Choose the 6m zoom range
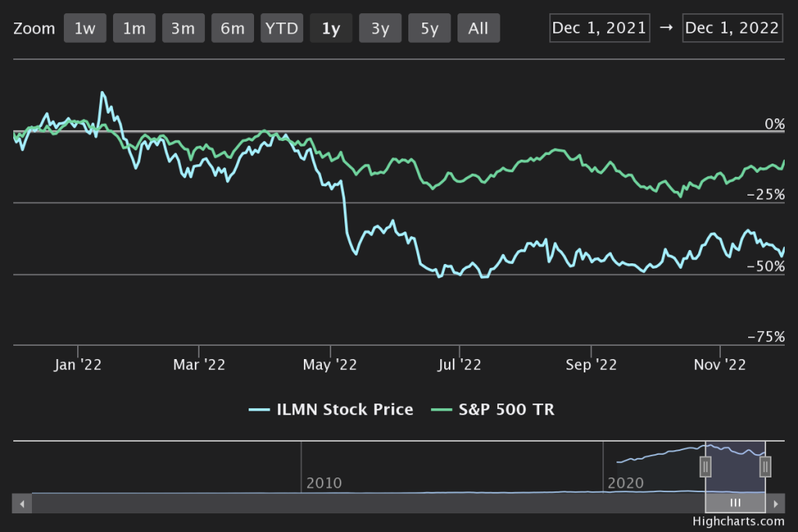The image size is (798, 532). [232, 29]
